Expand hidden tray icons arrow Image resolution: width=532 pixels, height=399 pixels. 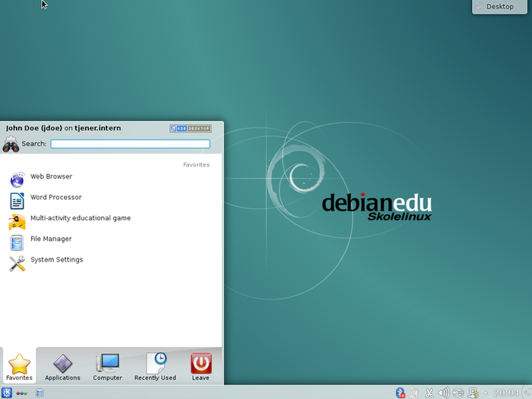pos(486,393)
